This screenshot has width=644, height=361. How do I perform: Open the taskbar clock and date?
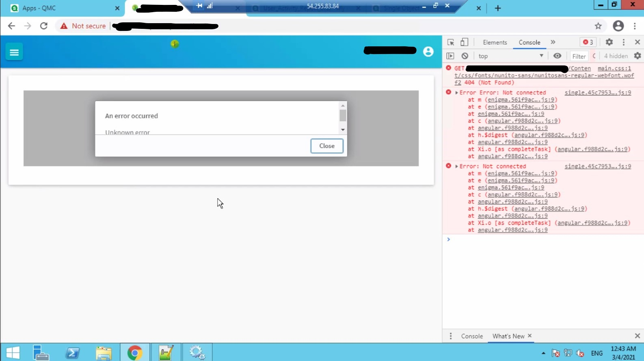click(623, 353)
